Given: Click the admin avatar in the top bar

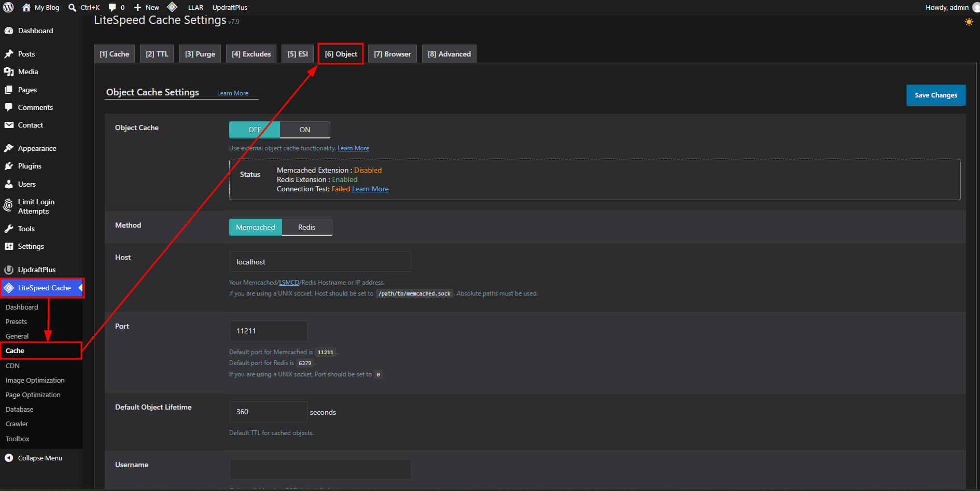Looking at the screenshot, I should [976, 7].
